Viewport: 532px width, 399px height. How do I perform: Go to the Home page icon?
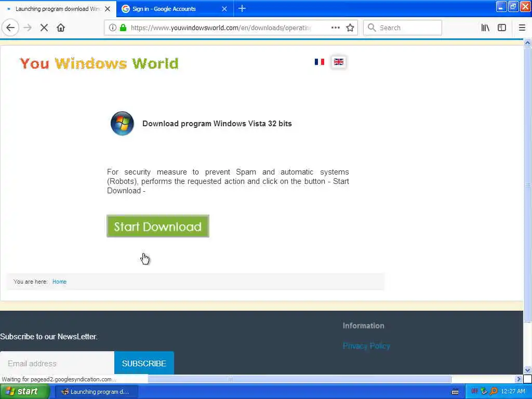coord(61,28)
